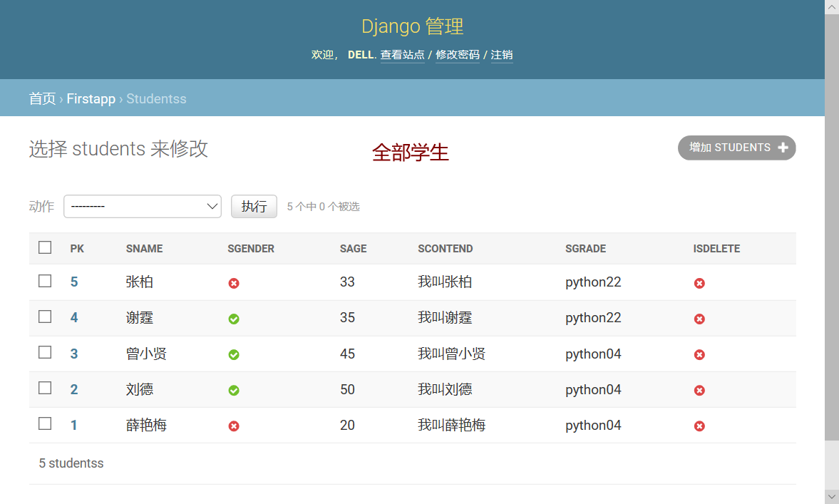This screenshot has height=504, width=839.
Task: Sort table by PK column header
Action: point(77,249)
